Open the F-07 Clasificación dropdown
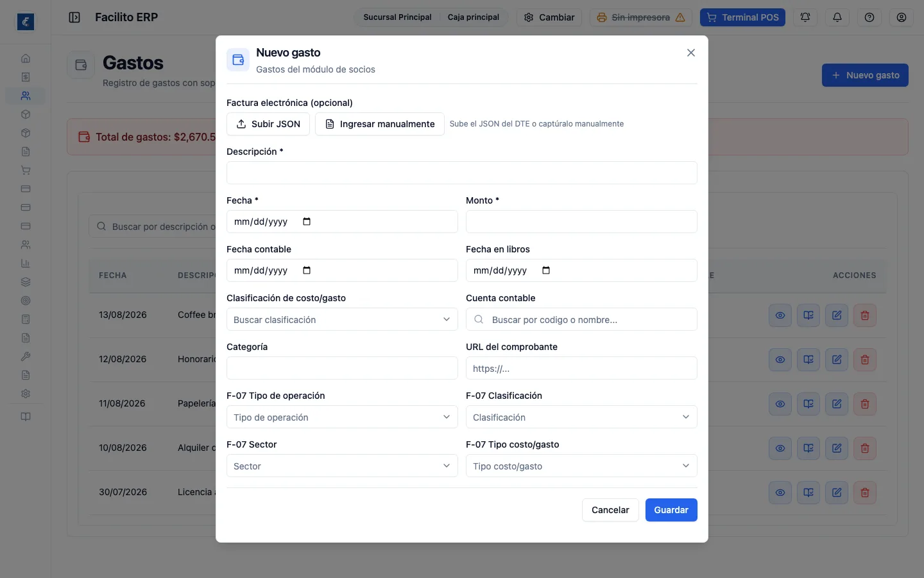The height and width of the screenshot is (578, 924). 581,417
